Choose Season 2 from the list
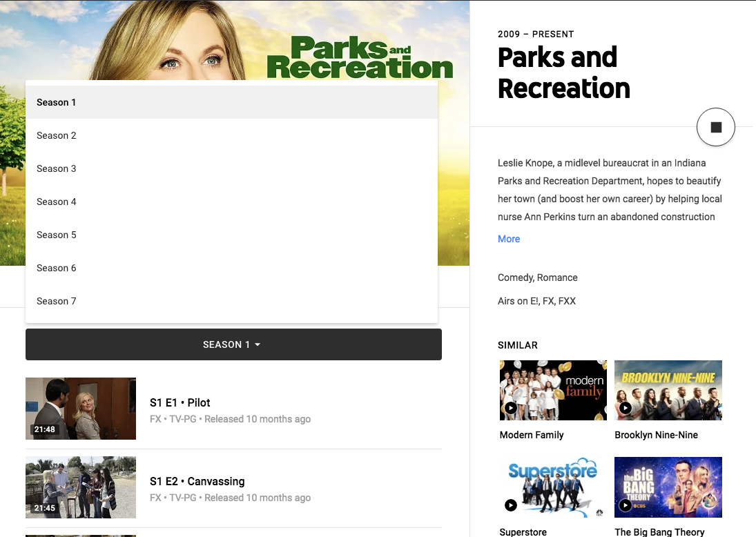Image resolution: width=756 pixels, height=537 pixels. tap(231, 135)
